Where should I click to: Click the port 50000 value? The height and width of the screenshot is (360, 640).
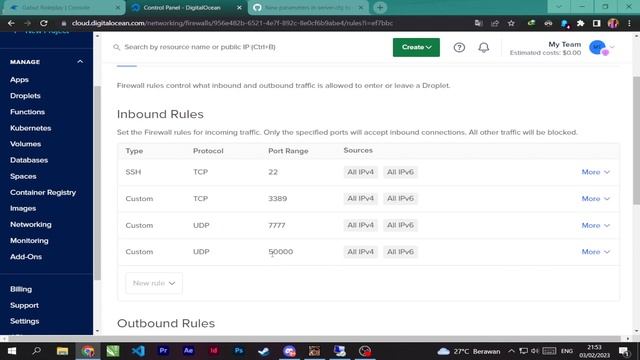coord(280,252)
